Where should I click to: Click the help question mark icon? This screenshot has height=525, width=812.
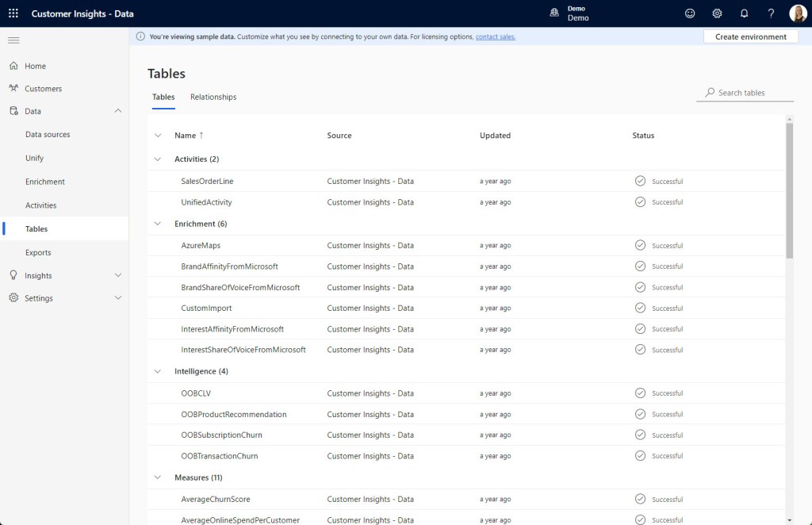tap(771, 13)
